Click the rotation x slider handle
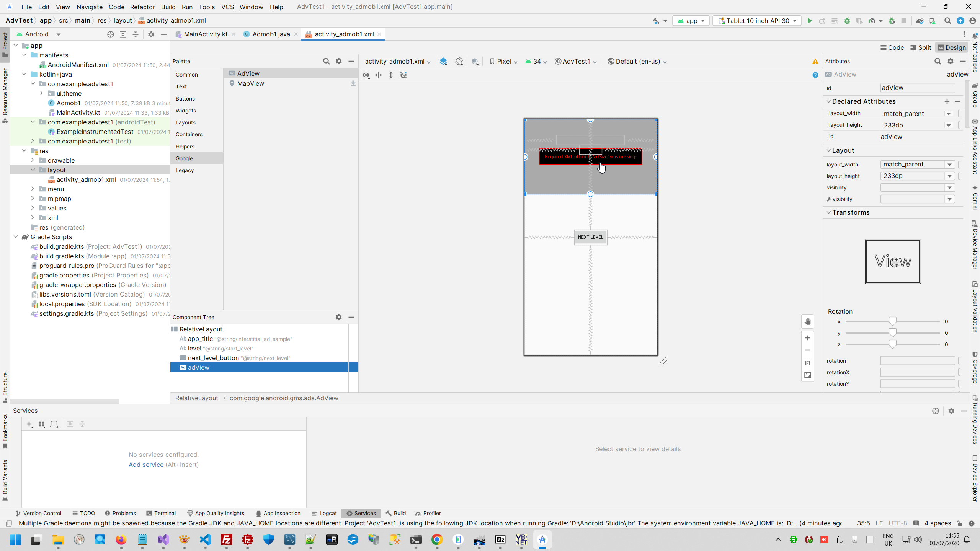The width and height of the screenshot is (980, 551). (x=892, y=321)
